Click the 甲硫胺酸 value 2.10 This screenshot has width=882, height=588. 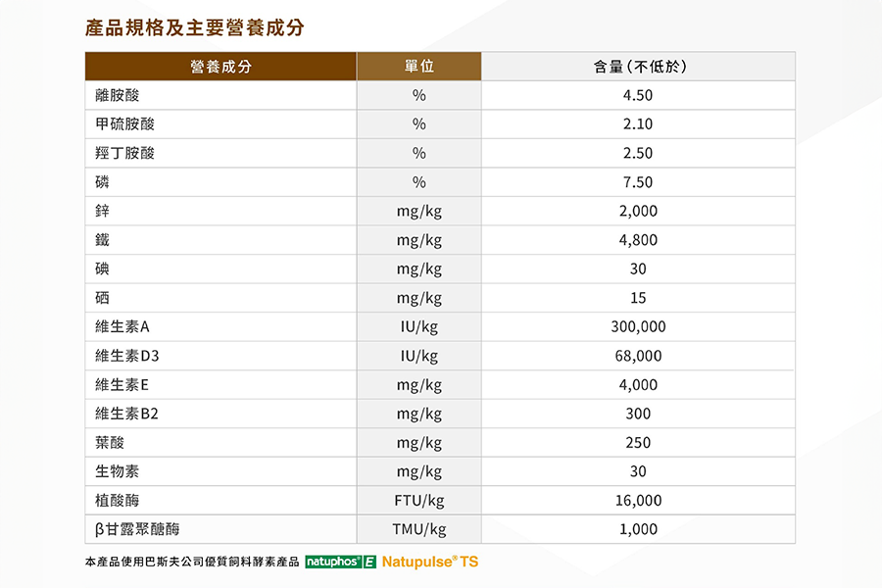(x=638, y=124)
